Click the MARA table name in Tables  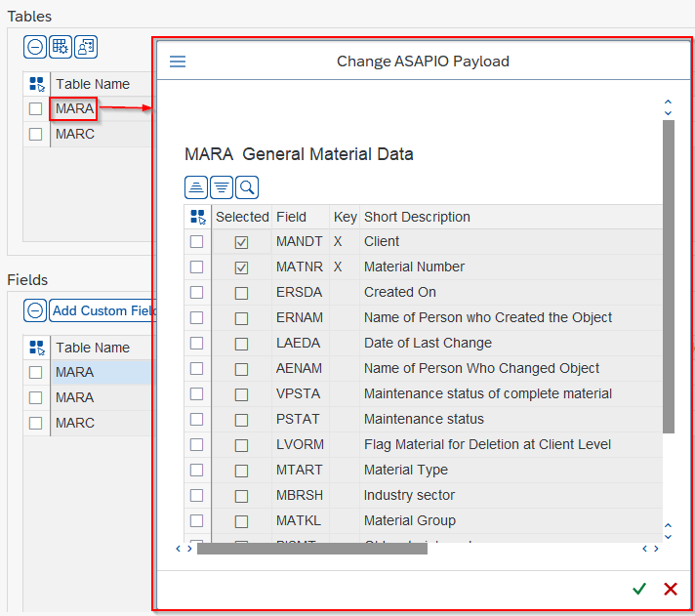tap(74, 108)
